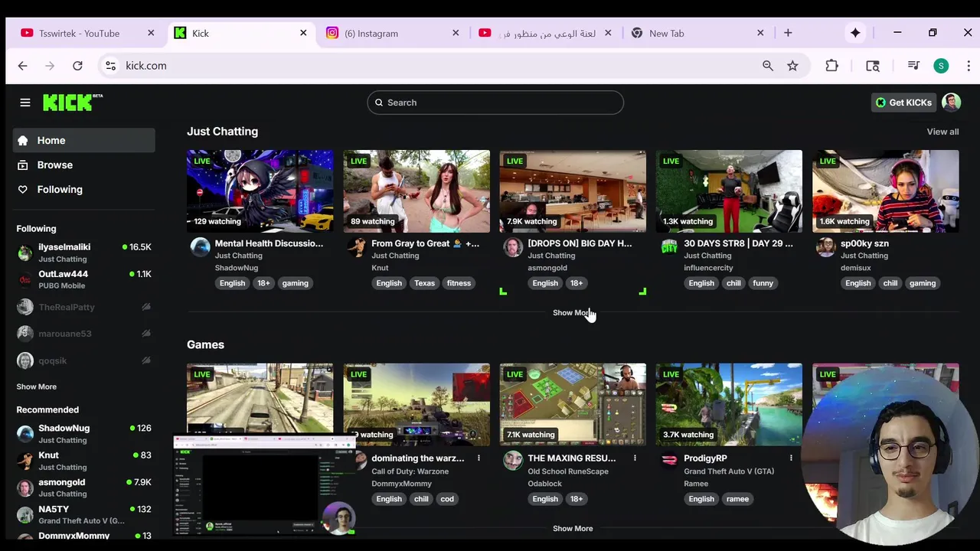Open the browser extensions puzzle icon
Screen dimensions: 980x551
tap(832, 66)
